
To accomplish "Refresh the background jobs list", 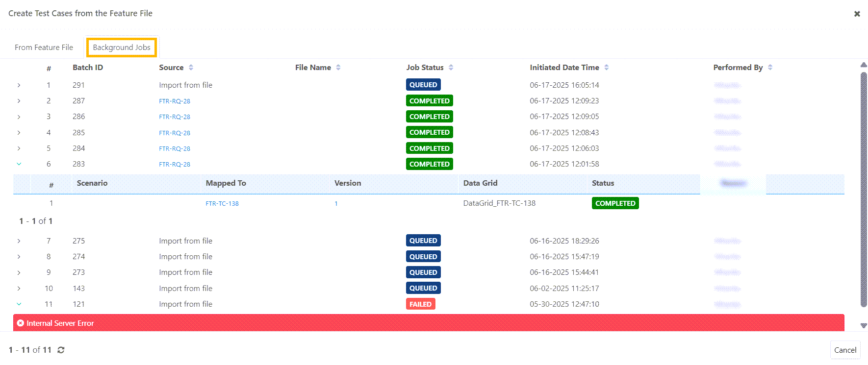I will tap(61, 350).
